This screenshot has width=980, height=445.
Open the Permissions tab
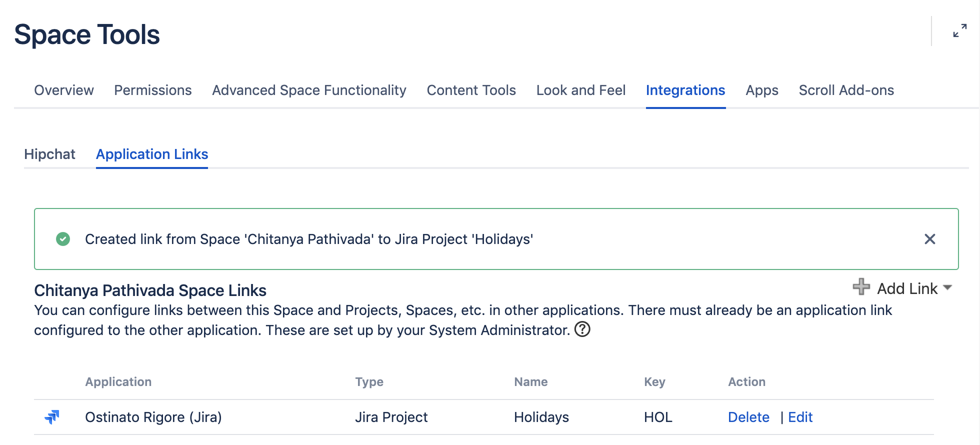[153, 90]
